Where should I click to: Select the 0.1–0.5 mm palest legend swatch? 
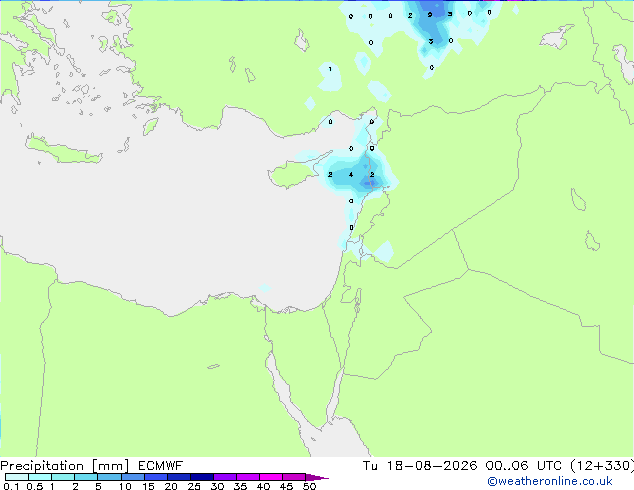tap(17, 477)
